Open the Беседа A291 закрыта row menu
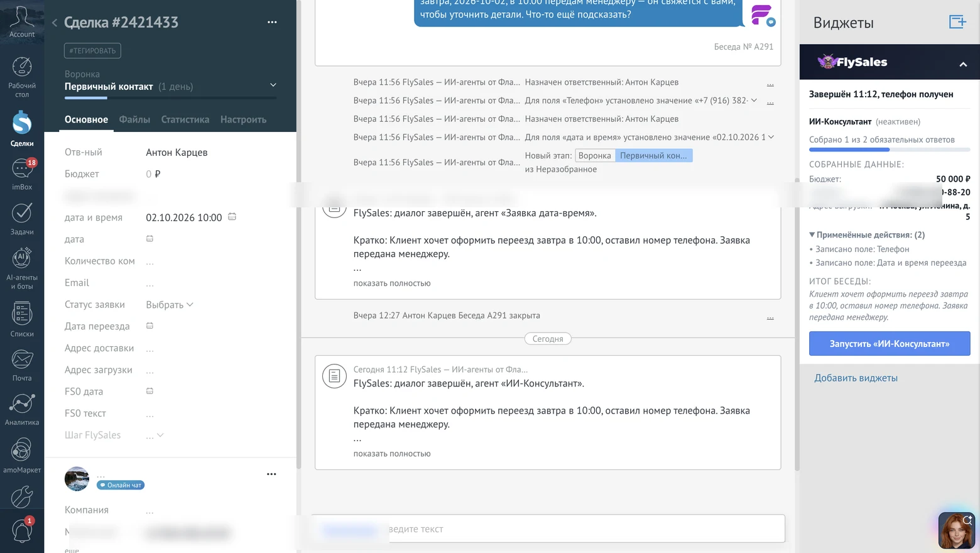This screenshot has height=553, width=980. pyautogui.click(x=770, y=317)
